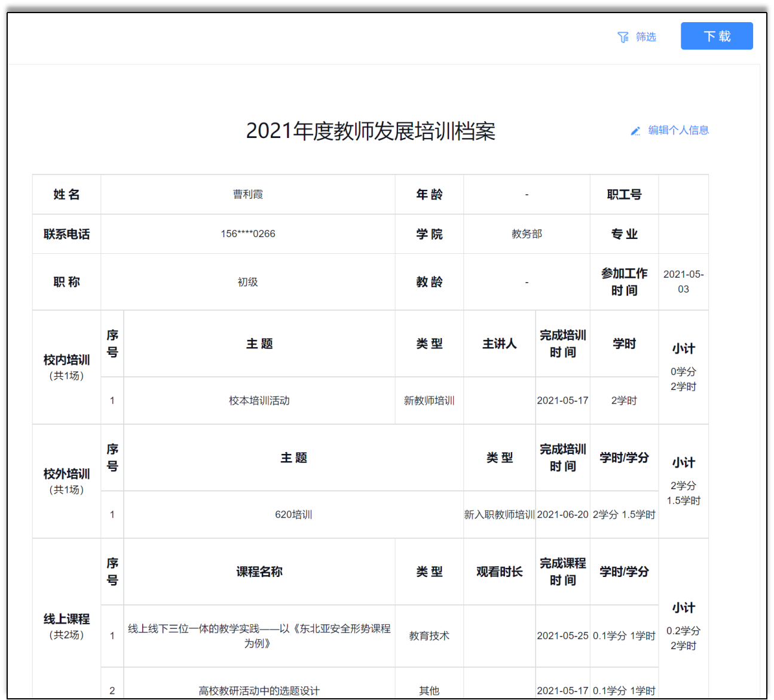Screen dimensions: 774x700
Task: Click the funnel filter icon
Action: coord(623,37)
